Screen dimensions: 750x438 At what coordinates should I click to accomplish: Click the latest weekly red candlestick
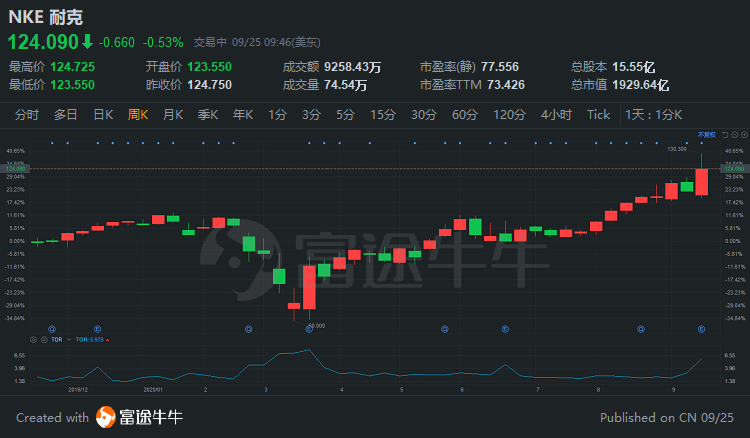coord(702,182)
